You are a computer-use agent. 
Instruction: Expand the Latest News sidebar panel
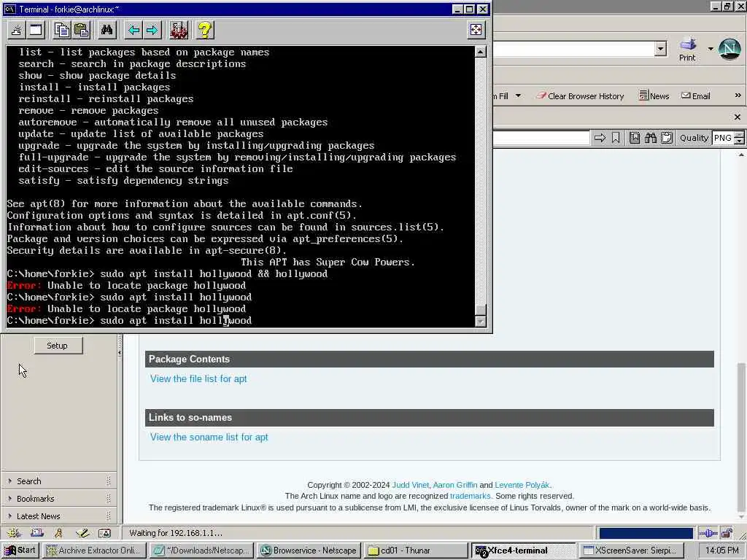(58, 516)
